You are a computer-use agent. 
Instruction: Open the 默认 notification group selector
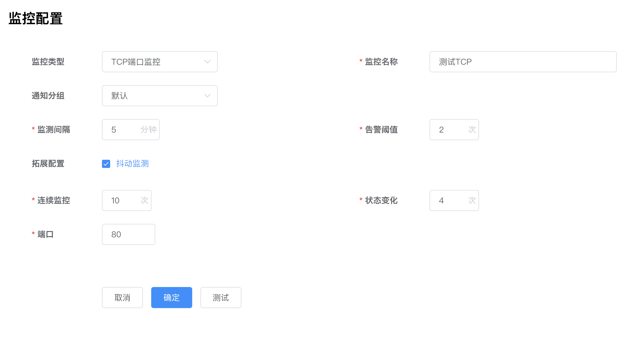pos(160,96)
